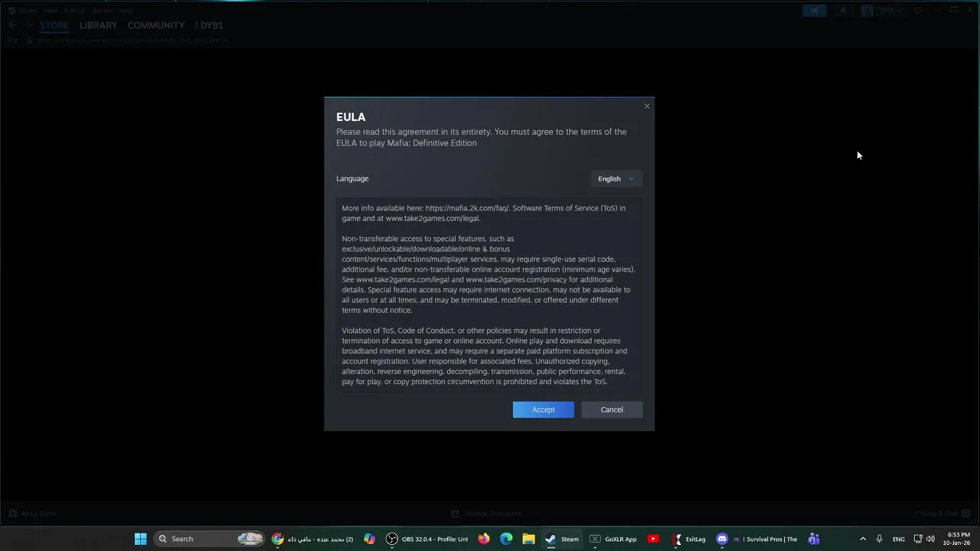
Task: Open the View menu in Steam
Action: coord(51,11)
